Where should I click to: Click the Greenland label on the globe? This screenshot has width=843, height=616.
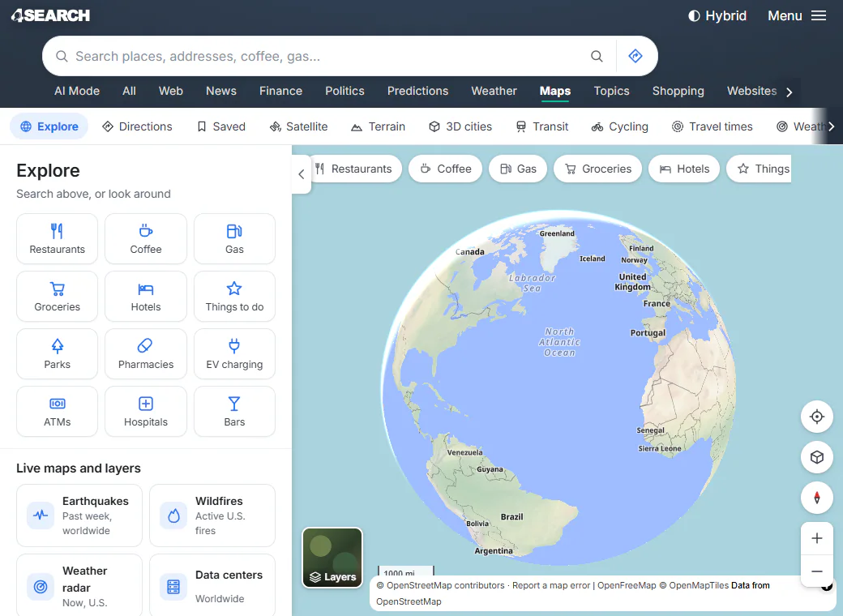click(x=557, y=233)
